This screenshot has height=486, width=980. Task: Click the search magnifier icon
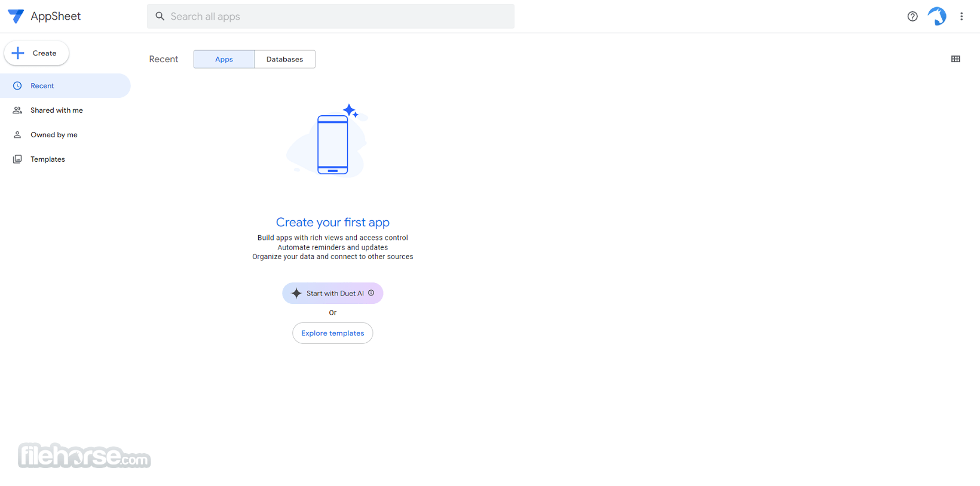(160, 17)
